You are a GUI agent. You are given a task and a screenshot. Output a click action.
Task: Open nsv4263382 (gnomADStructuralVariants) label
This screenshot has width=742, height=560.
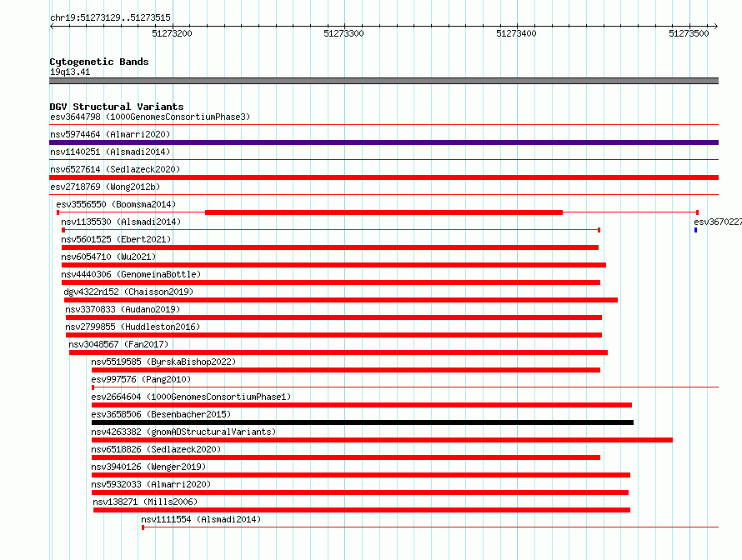point(183,432)
